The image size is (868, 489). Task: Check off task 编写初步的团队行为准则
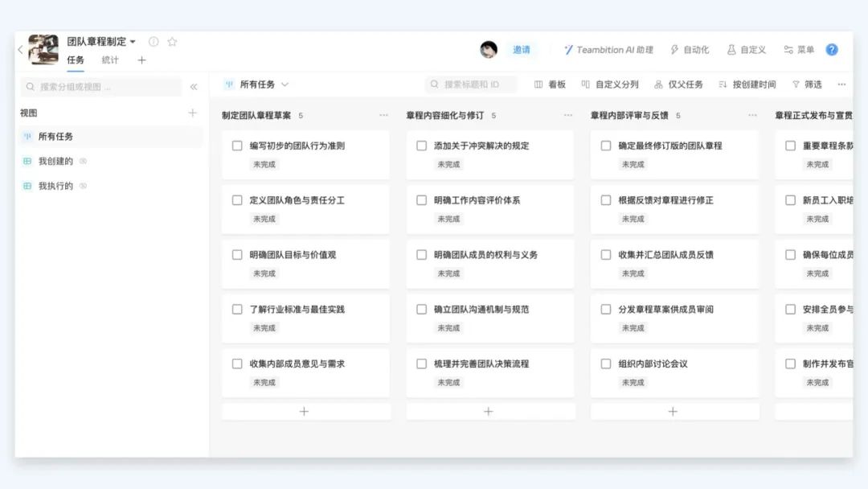pos(237,146)
